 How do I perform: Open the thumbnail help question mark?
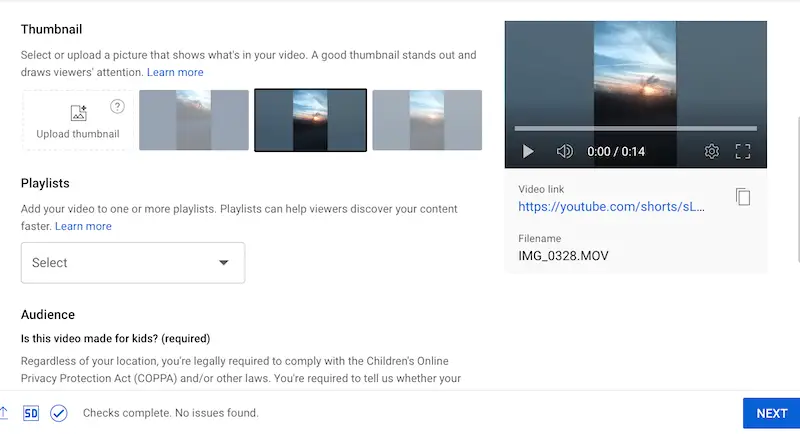[x=117, y=107]
